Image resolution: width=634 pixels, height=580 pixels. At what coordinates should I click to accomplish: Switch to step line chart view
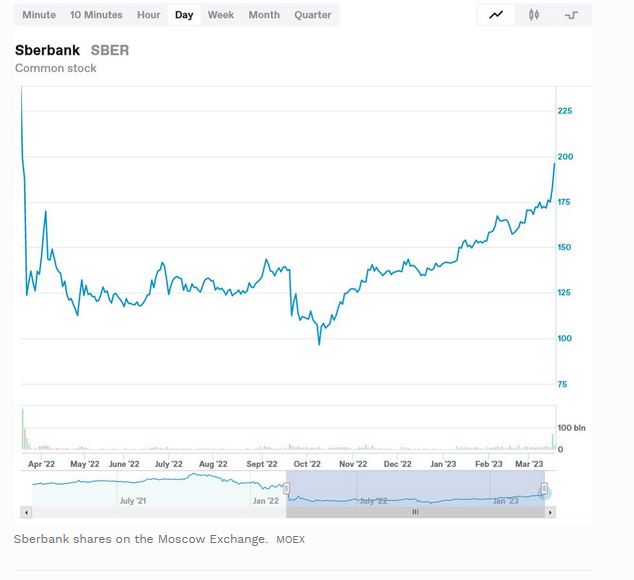click(x=572, y=15)
